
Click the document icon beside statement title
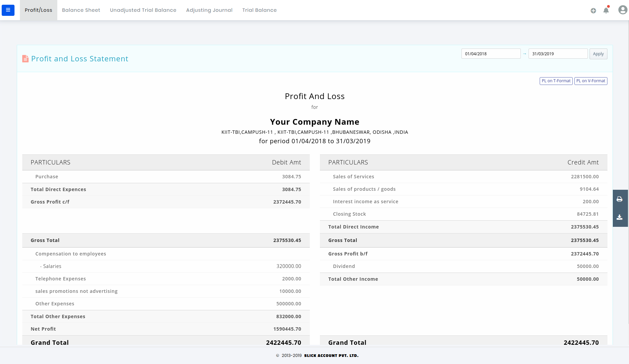pyautogui.click(x=25, y=59)
